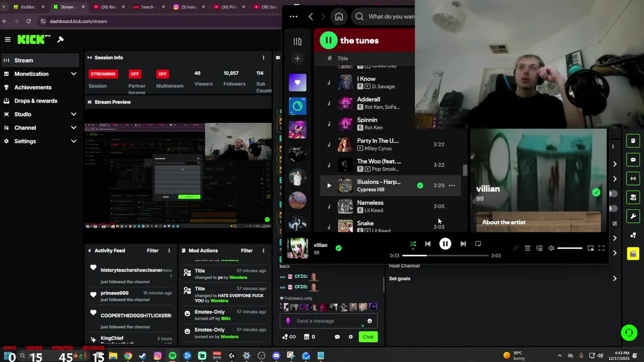
Task: Open Session Info three-dot menu
Action: [263, 58]
